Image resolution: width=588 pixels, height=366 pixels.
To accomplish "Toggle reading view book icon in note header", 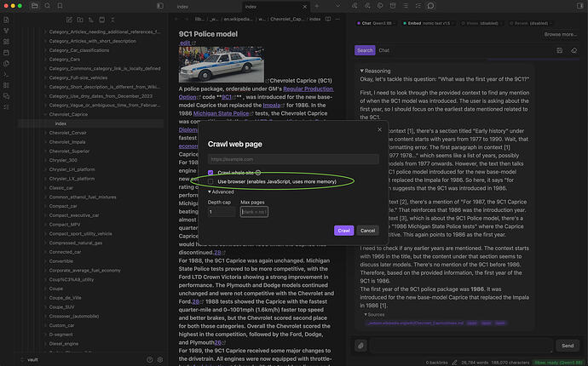I will [x=328, y=19].
